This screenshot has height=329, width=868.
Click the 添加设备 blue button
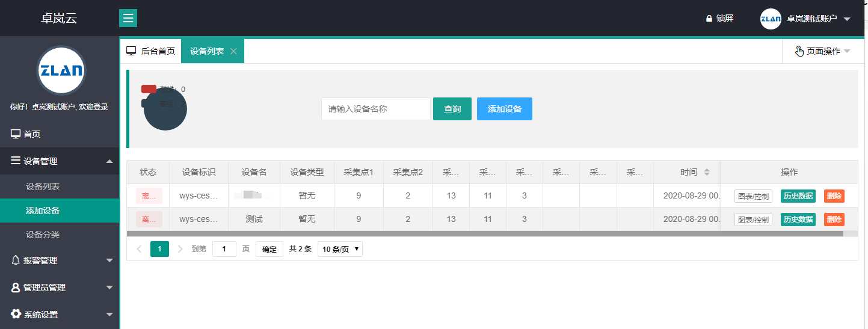click(x=504, y=109)
